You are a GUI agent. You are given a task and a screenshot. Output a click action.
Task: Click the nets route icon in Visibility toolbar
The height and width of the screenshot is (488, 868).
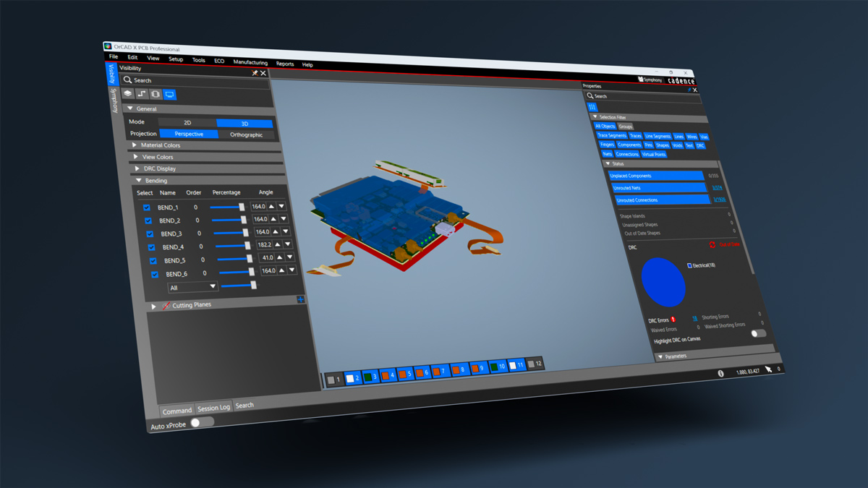142,94
